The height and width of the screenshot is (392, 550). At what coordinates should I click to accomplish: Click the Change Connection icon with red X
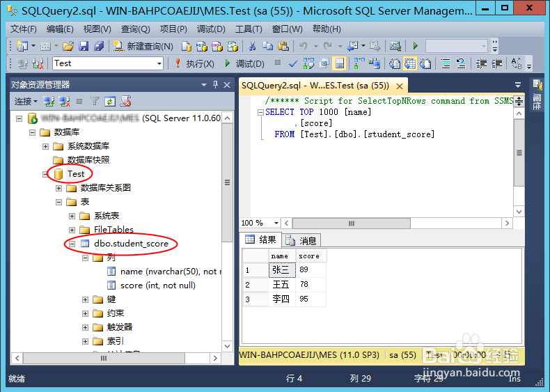tap(38, 63)
